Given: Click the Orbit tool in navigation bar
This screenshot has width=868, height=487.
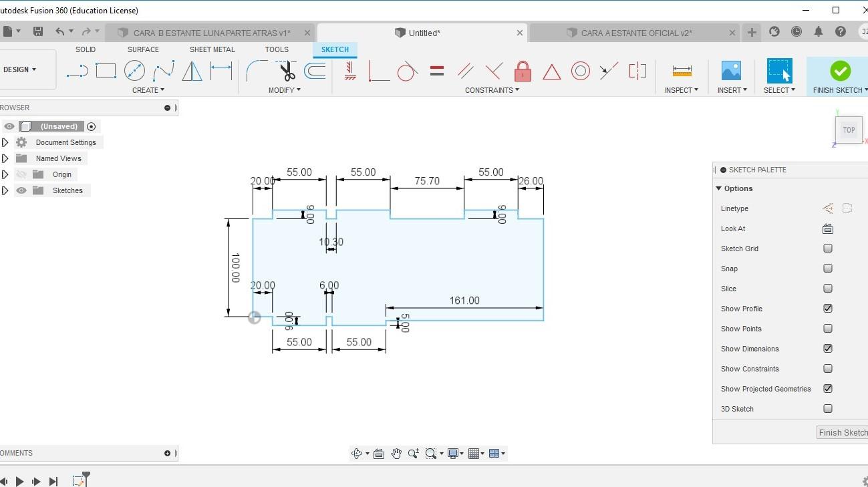Looking at the screenshot, I should click(357, 454).
